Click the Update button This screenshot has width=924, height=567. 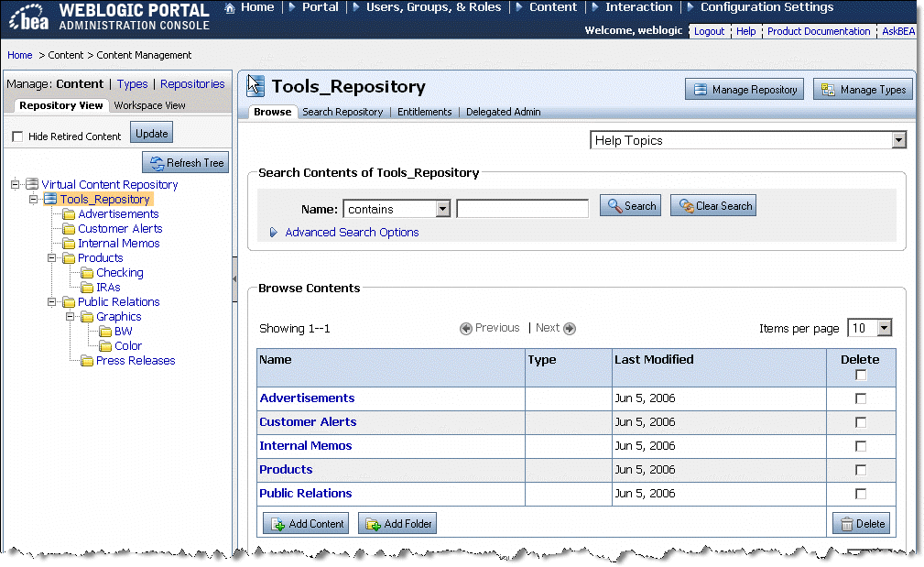150,132
